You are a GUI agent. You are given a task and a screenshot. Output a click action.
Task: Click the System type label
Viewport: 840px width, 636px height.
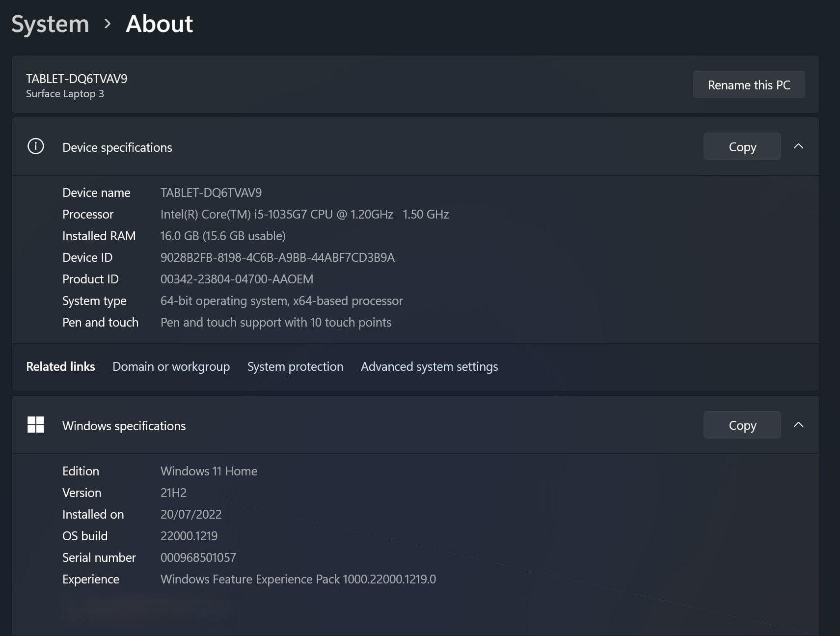pyautogui.click(x=94, y=301)
